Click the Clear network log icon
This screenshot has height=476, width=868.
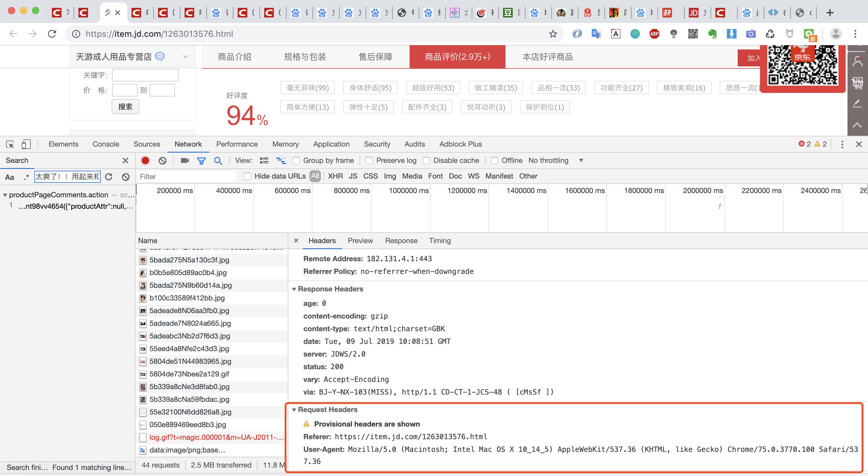click(x=162, y=160)
